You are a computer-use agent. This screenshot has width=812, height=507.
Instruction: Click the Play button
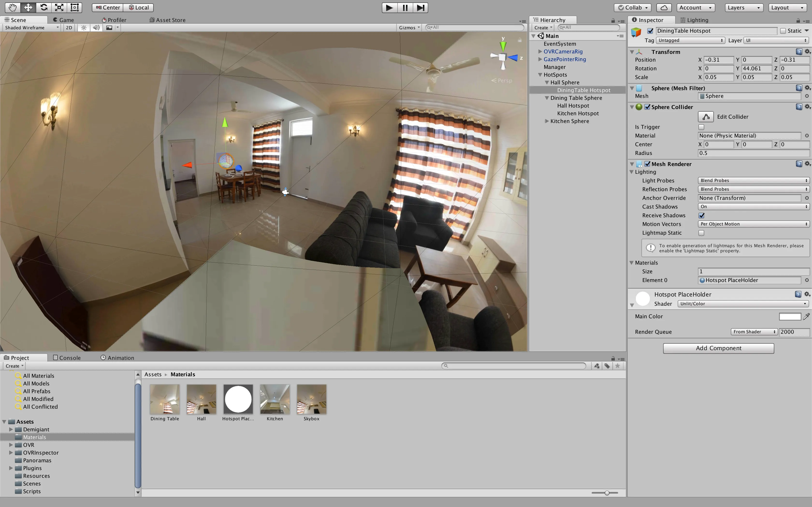tap(389, 7)
